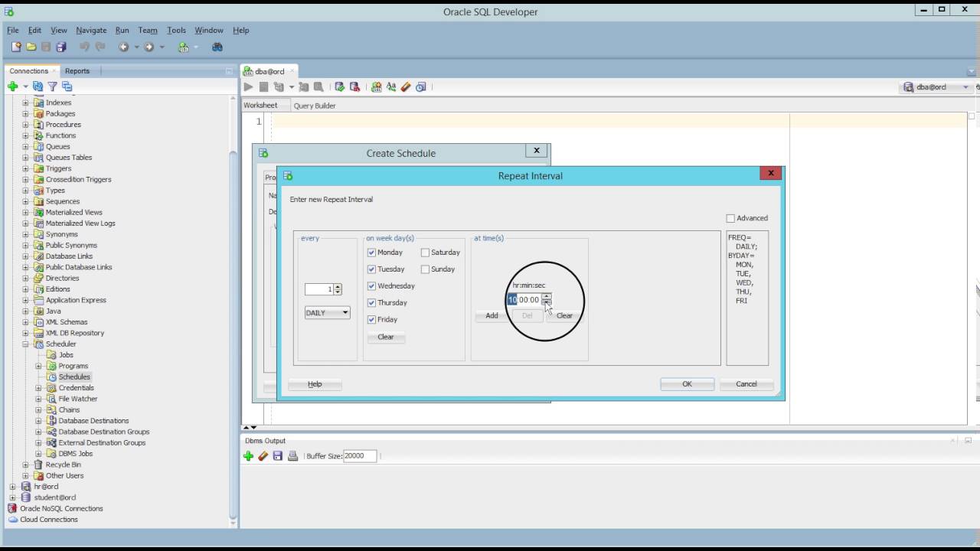980x551 pixels.
Task: Enable the Saturday checkbox
Action: coord(425,253)
